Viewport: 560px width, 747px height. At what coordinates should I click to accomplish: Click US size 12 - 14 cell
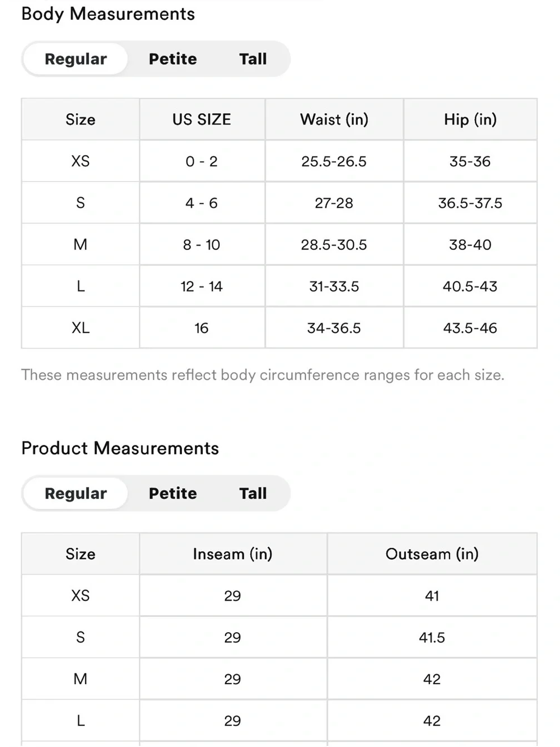[202, 286]
